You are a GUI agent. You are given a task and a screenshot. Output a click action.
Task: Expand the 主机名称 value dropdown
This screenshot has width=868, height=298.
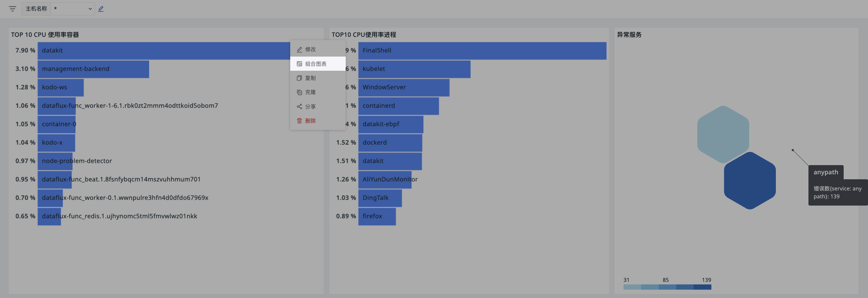click(x=73, y=9)
